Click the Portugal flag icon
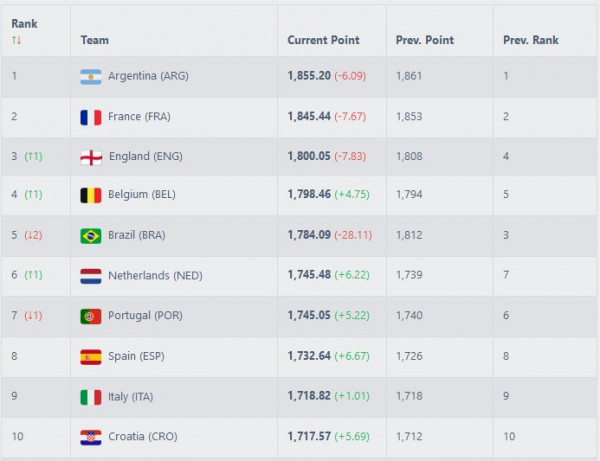The height and width of the screenshot is (461, 600). coord(91,316)
